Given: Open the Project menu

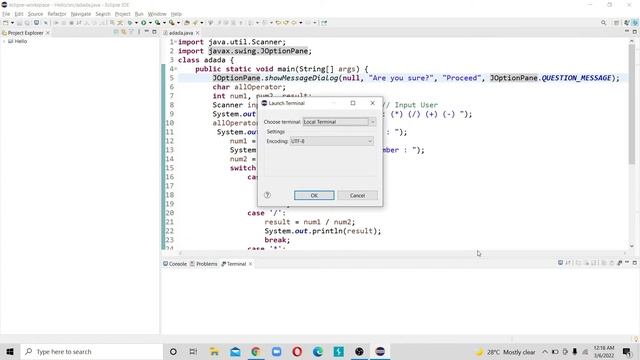Looking at the screenshot, I should 122,14.
